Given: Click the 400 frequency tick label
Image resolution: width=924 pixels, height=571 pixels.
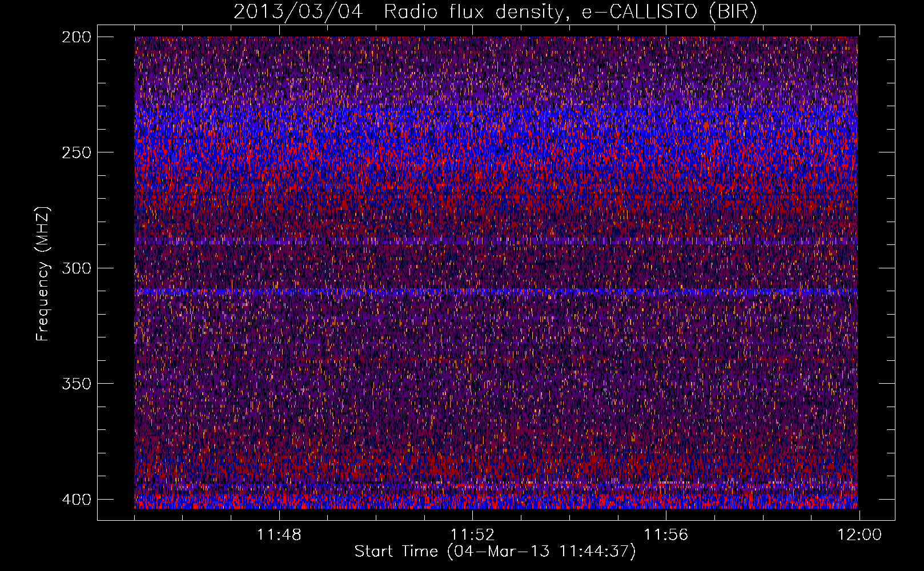Looking at the screenshot, I should pyautogui.click(x=76, y=500).
